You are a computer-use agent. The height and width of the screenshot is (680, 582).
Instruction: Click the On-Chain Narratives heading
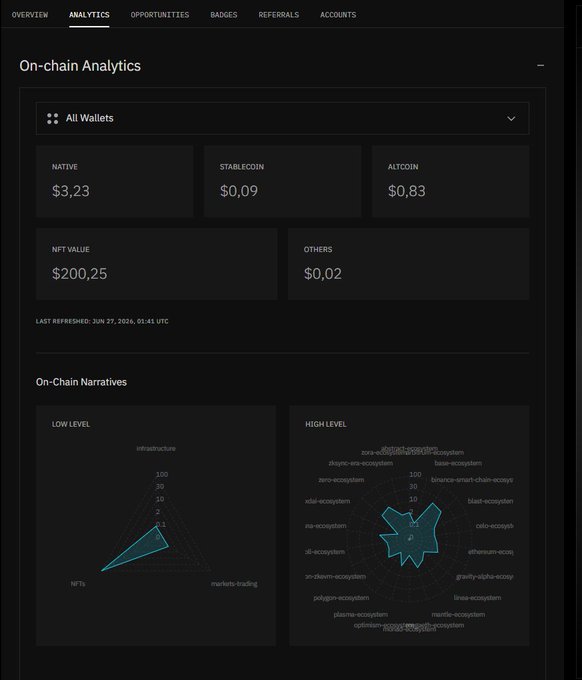(x=82, y=382)
